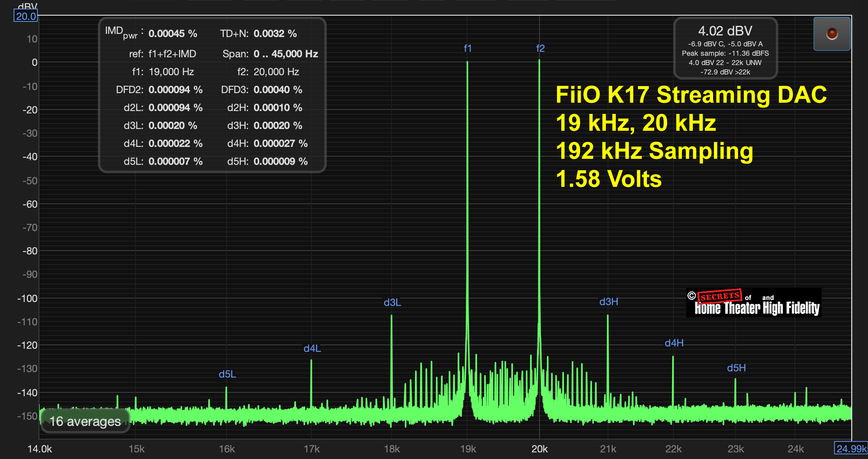Click the d5H distortion marker label
This screenshot has height=459, width=868.
[x=736, y=368]
